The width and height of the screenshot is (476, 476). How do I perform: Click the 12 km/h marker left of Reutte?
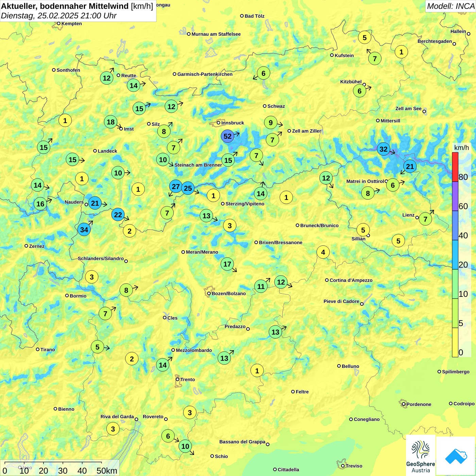click(x=106, y=78)
